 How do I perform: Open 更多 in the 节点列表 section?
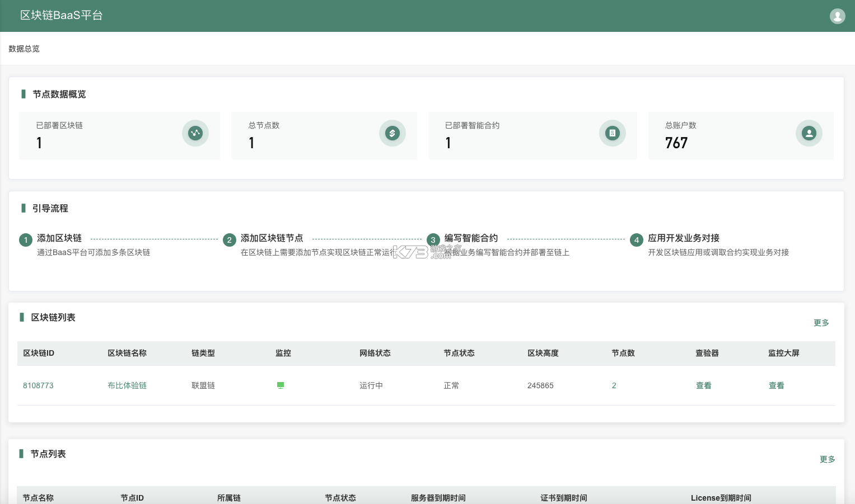coord(828,459)
